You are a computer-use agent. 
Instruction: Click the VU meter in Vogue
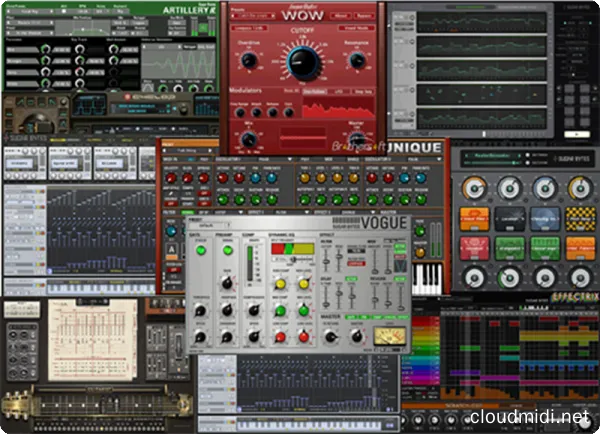click(390, 336)
